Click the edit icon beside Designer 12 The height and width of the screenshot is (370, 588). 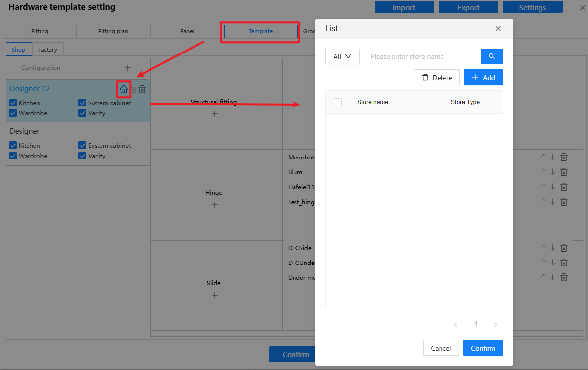point(133,90)
